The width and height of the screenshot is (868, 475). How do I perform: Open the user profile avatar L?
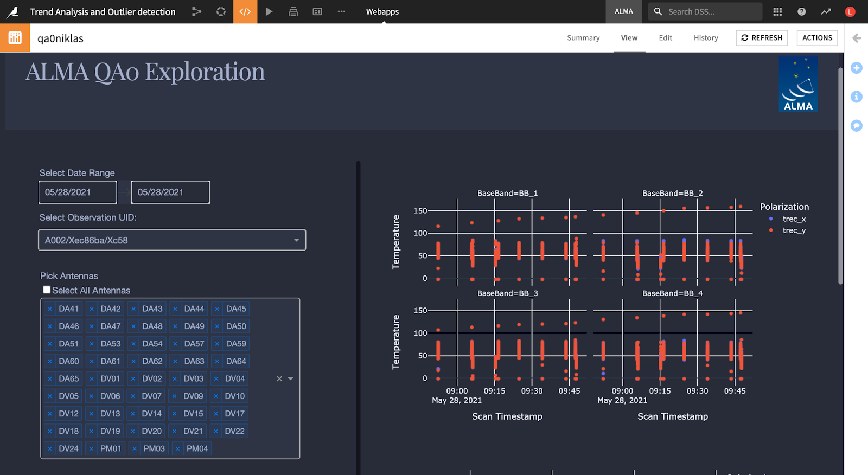[850, 11]
